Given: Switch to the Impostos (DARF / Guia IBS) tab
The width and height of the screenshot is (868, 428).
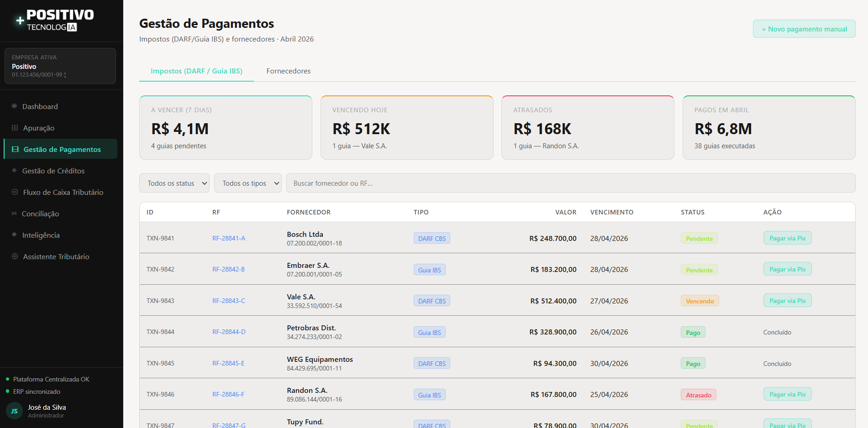Looking at the screenshot, I should coord(196,71).
